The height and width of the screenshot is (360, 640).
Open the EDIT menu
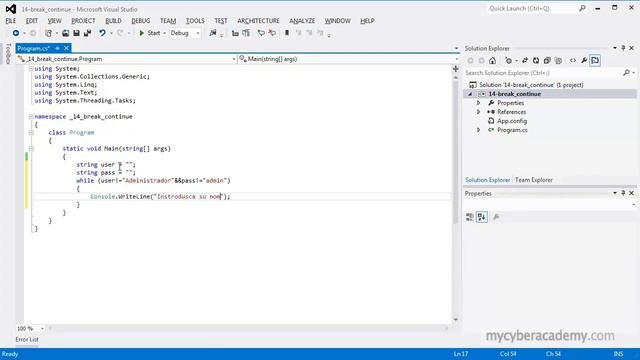31,21
